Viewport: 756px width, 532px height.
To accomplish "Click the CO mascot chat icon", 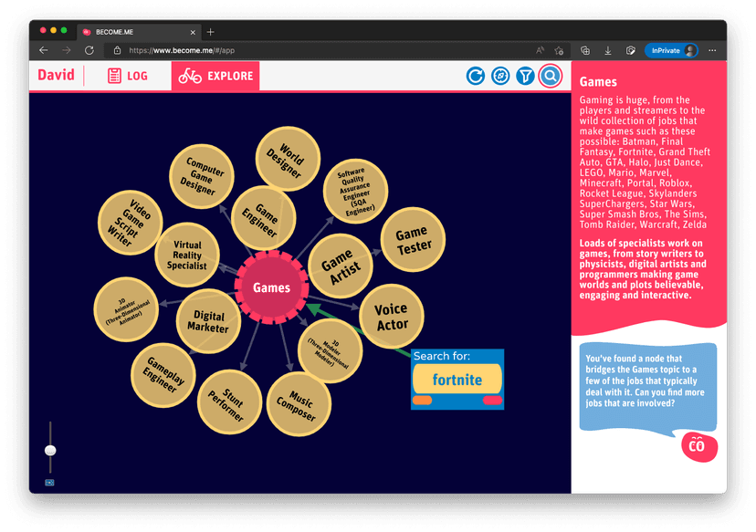I will [697, 445].
